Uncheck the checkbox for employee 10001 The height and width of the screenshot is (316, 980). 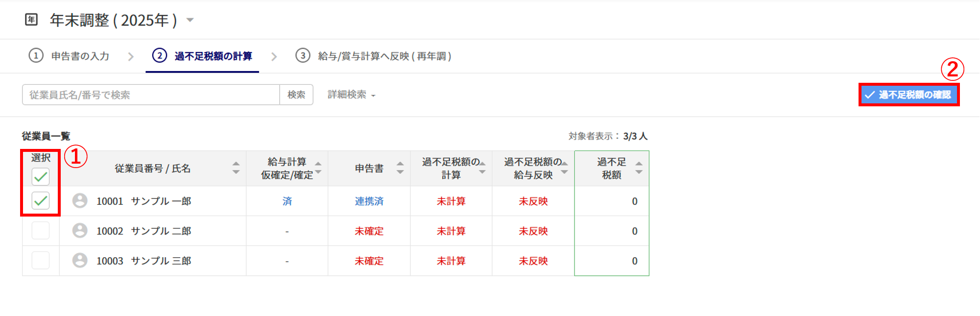(x=41, y=200)
